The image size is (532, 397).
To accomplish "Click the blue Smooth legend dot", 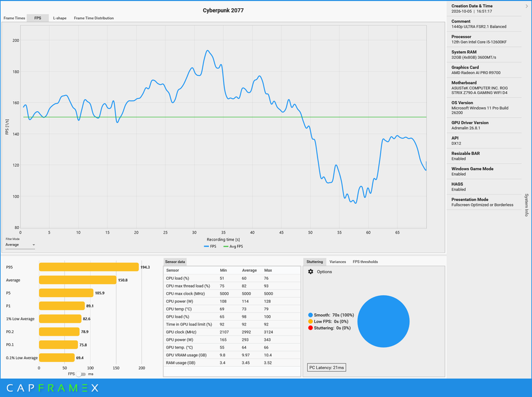I will [x=310, y=315].
